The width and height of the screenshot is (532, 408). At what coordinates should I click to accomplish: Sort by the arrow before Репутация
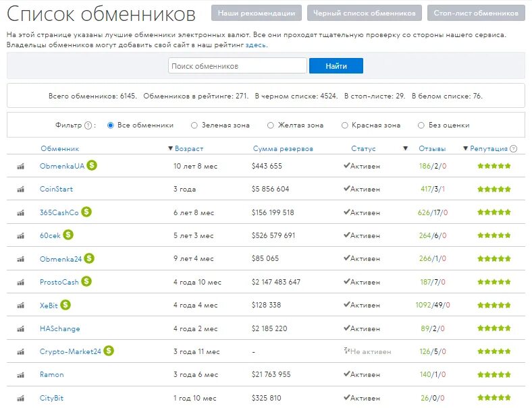tap(466, 148)
